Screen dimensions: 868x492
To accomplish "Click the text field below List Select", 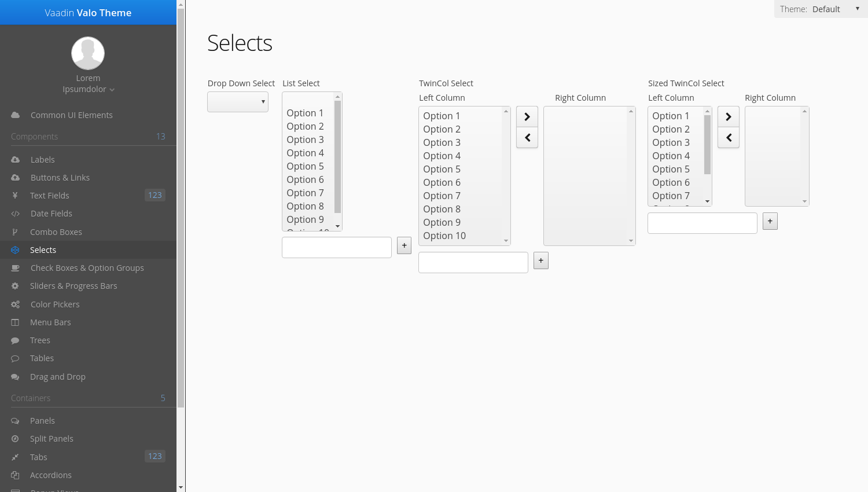I will [x=337, y=247].
